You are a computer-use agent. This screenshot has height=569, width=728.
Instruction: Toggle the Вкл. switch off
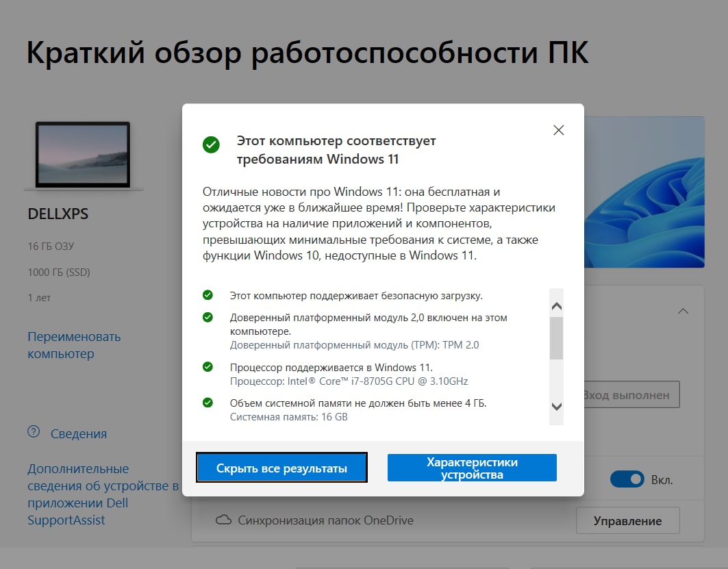[x=627, y=479]
